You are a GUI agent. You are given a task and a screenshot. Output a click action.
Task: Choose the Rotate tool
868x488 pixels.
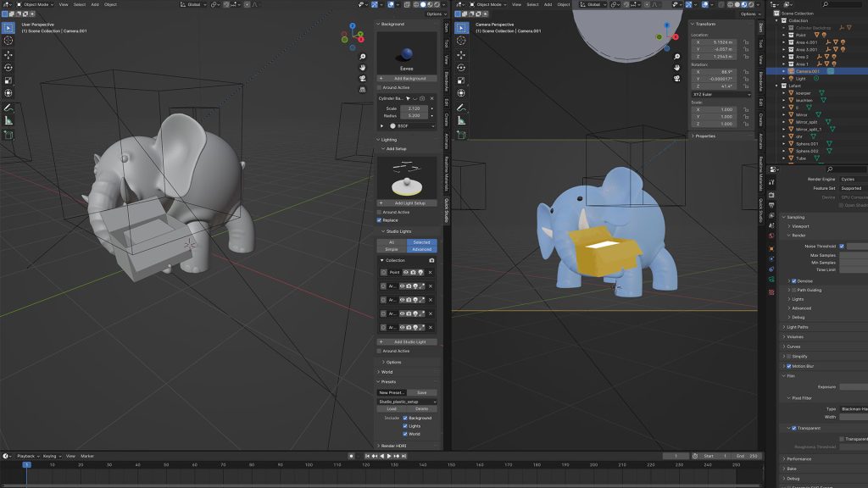(8, 67)
